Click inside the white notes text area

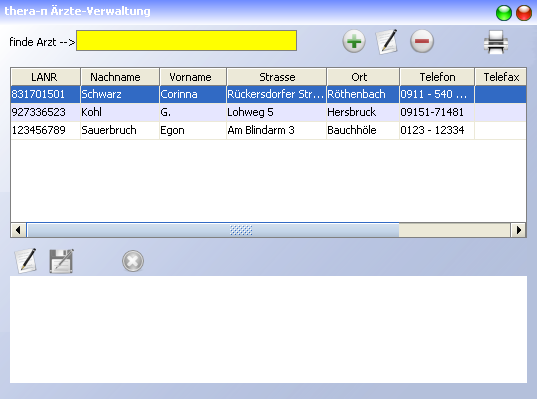pos(268,329)
